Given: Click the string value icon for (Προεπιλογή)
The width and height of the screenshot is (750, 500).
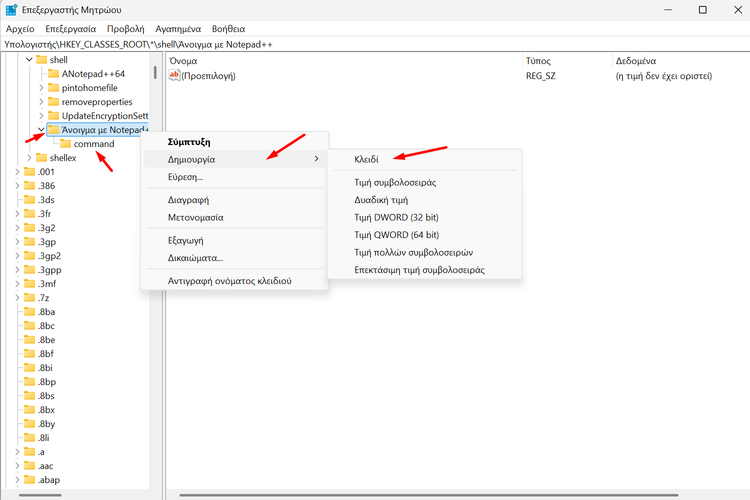Looking at the screenshot, I should coord(174,76).
